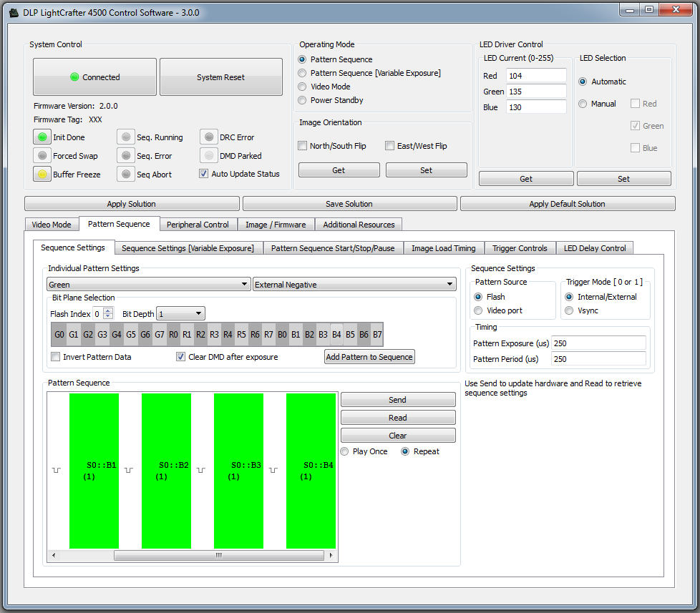Click the pattern sequence horizontal scrollbar thumb
This screenshot has height=613, width=700.
click(x=219, y=556)
